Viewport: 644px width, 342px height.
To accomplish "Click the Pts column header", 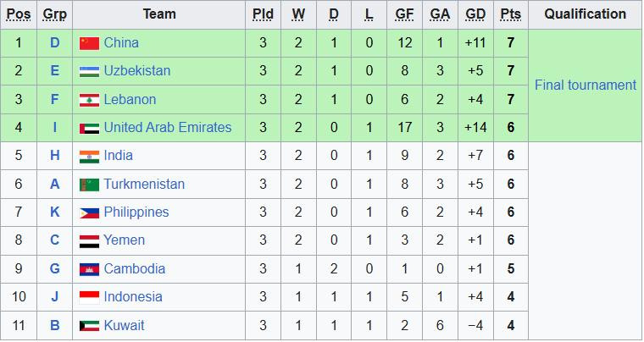I will pyautogui.click(x=510, y=14).
